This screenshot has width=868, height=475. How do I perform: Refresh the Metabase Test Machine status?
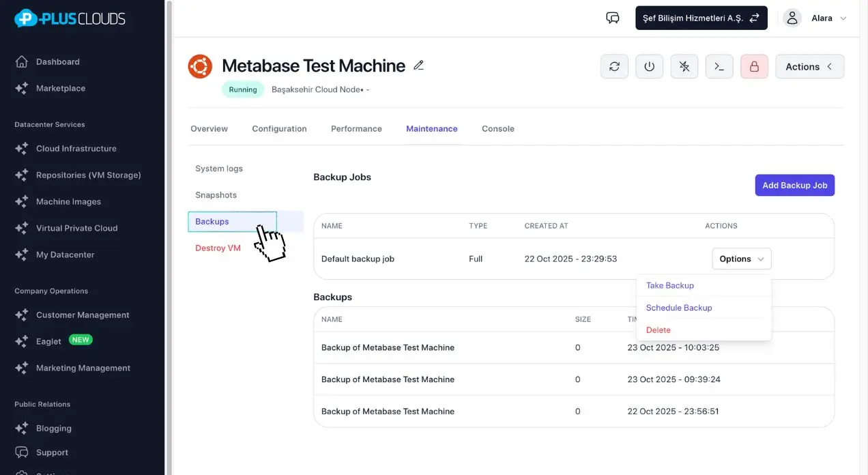(613, 66)
